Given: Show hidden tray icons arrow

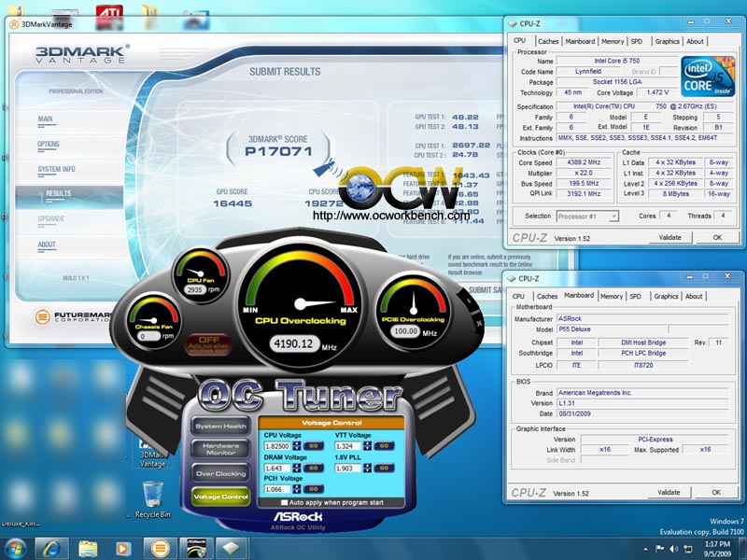Looking at the screenshot, I should (x=645, y=549).
